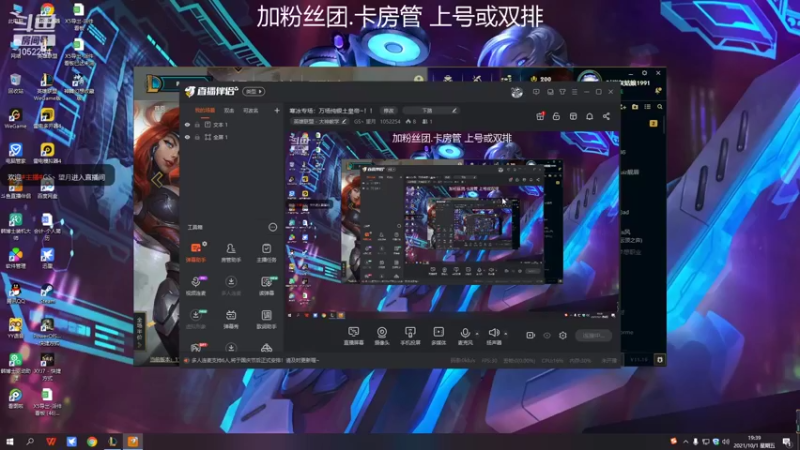Open the 弹幕秀 tool
The width and height of the screenshot is (800, 450).
click(x=231, y=319)
